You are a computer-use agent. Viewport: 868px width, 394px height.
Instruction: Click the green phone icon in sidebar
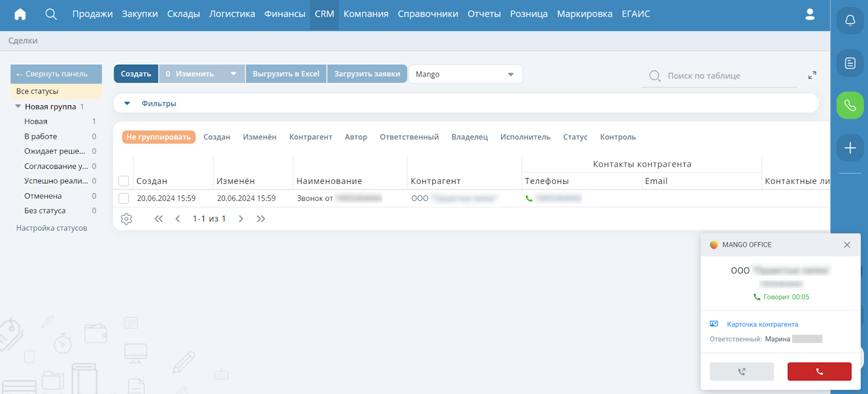pyautogui.click(x=850, y=105)
